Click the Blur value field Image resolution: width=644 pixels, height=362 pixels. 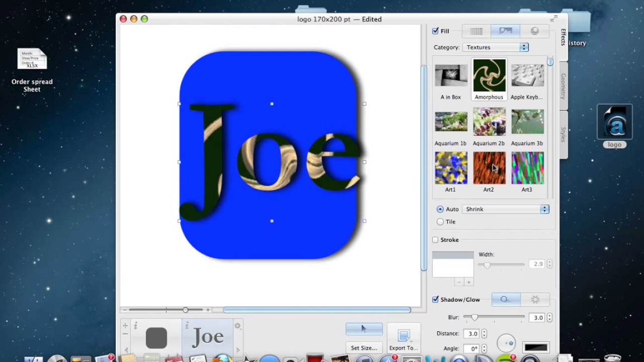[x=537, y=318]
